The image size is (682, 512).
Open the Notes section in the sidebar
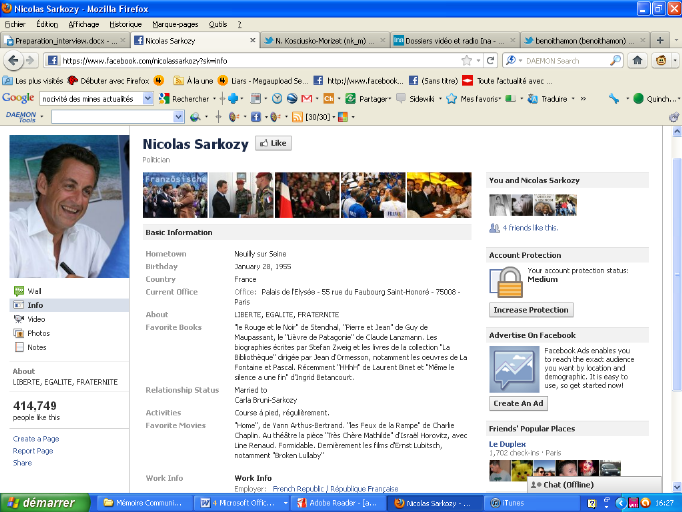click(36, 347)
